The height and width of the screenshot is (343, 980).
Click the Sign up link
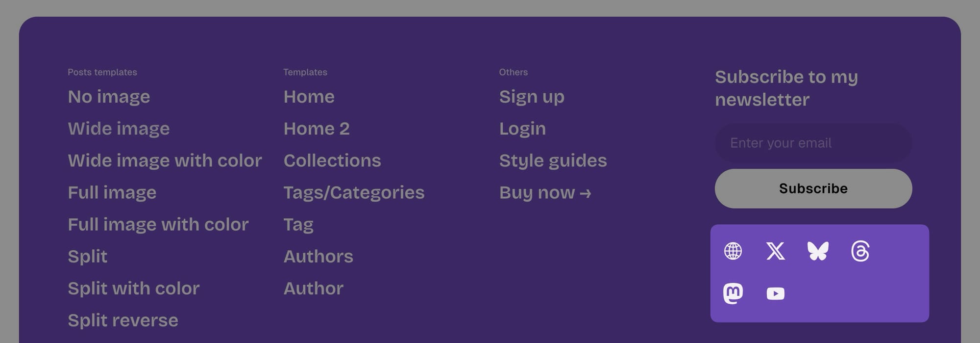point(532,97)
